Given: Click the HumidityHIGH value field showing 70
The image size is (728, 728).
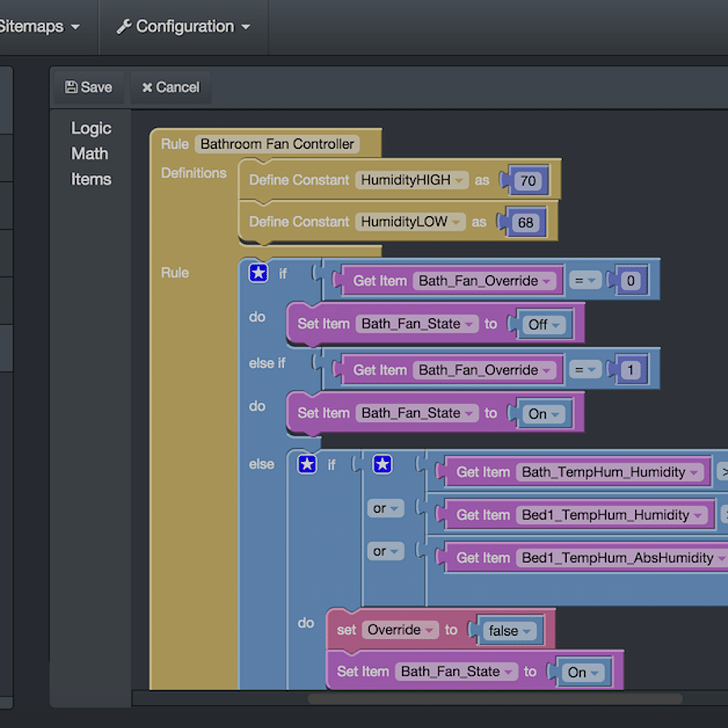Looking at the screenshot, I should [527, 180].
